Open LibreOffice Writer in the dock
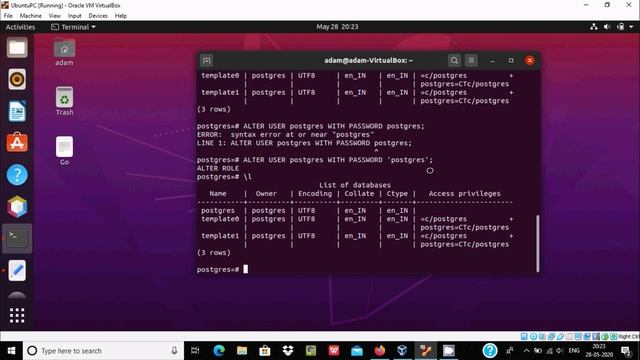 point(17,111)
